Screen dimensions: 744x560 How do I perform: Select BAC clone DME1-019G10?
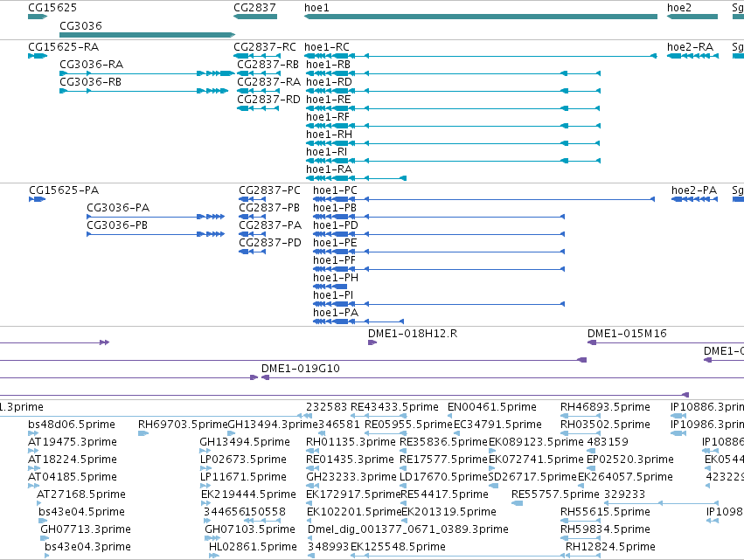click(x=301, y=369)
